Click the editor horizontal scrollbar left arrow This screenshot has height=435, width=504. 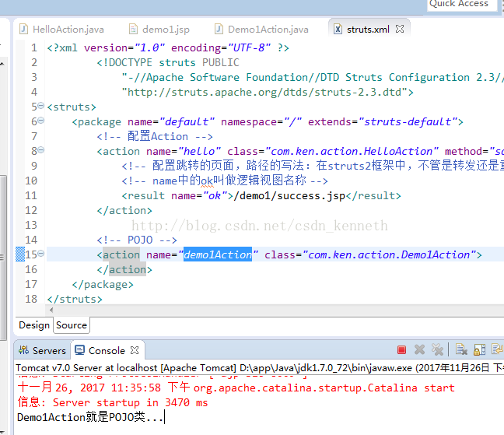[51, 310]
